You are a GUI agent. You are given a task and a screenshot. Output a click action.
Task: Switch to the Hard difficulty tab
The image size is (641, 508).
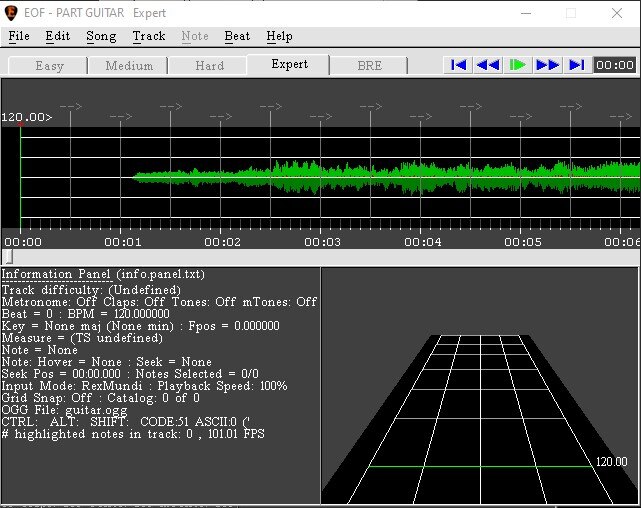[208, 66]
